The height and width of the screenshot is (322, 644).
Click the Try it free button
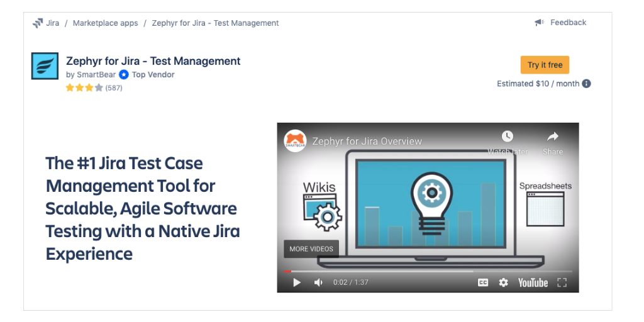tap(545, 65)
